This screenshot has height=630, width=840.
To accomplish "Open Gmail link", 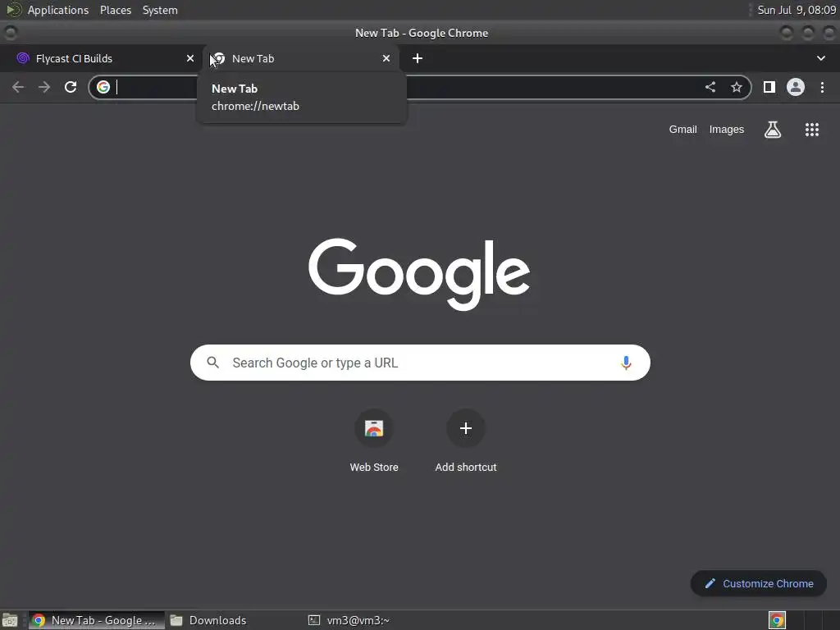I will coord(682,130).
